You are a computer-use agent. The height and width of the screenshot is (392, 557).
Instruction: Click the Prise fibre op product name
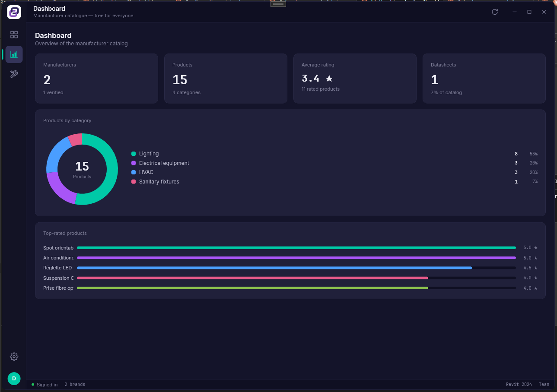pos(58,288)
